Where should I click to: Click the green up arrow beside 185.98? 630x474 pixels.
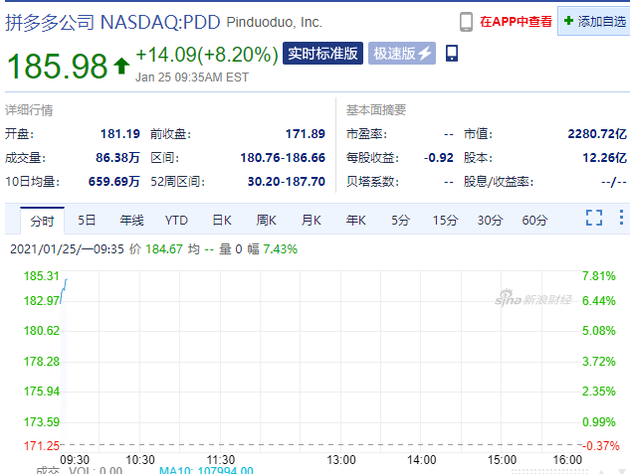[121, 66]
